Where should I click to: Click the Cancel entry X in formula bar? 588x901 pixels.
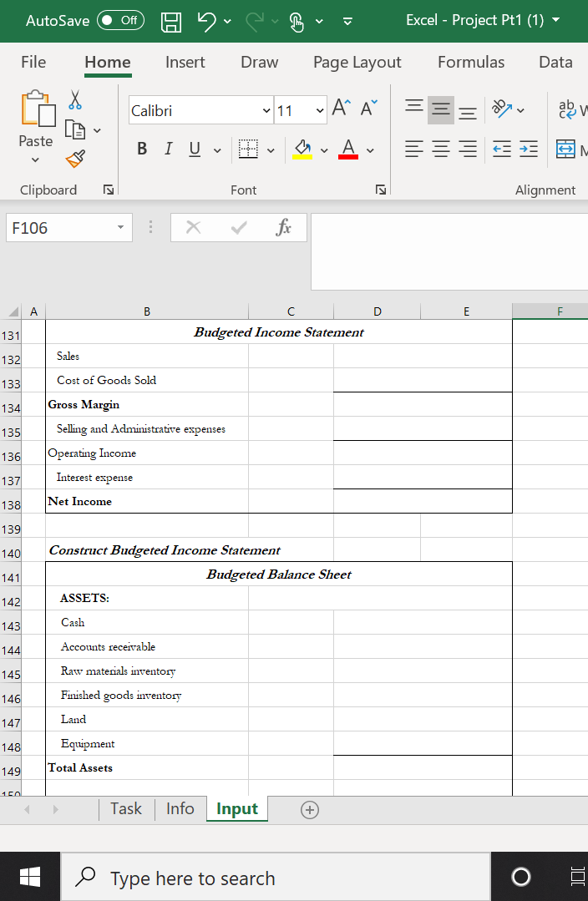coord(194,228)
